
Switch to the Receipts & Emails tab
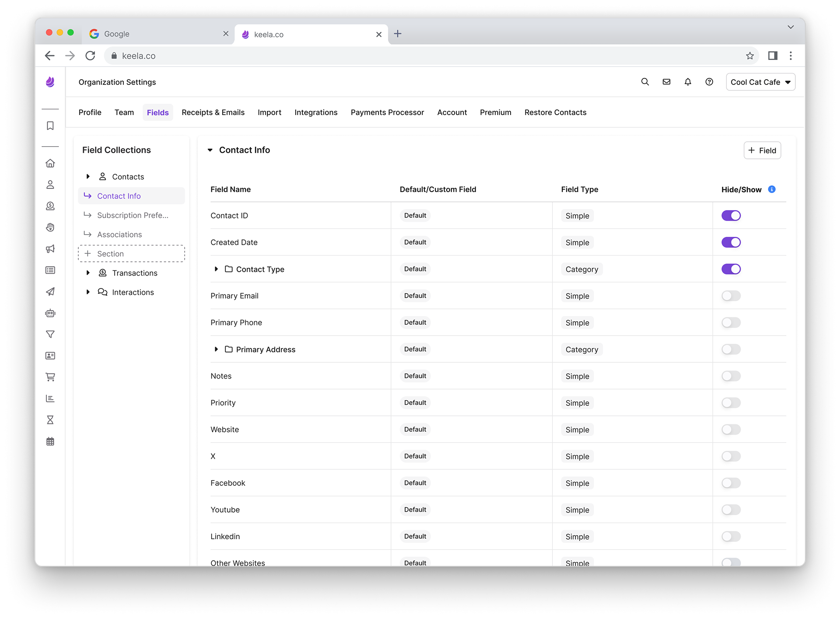click(213, 112)
